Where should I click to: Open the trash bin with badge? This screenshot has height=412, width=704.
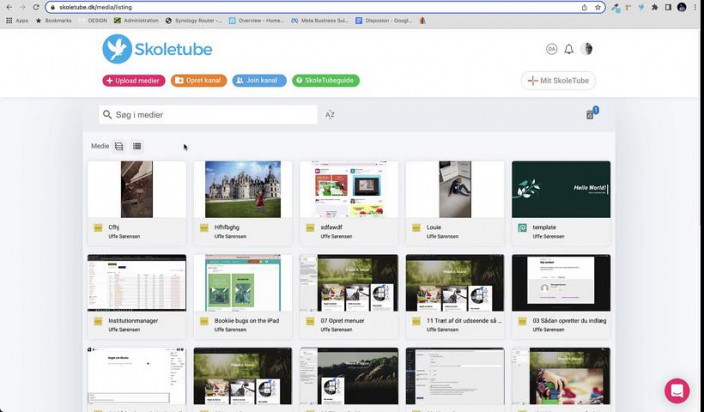coord(591,114)
